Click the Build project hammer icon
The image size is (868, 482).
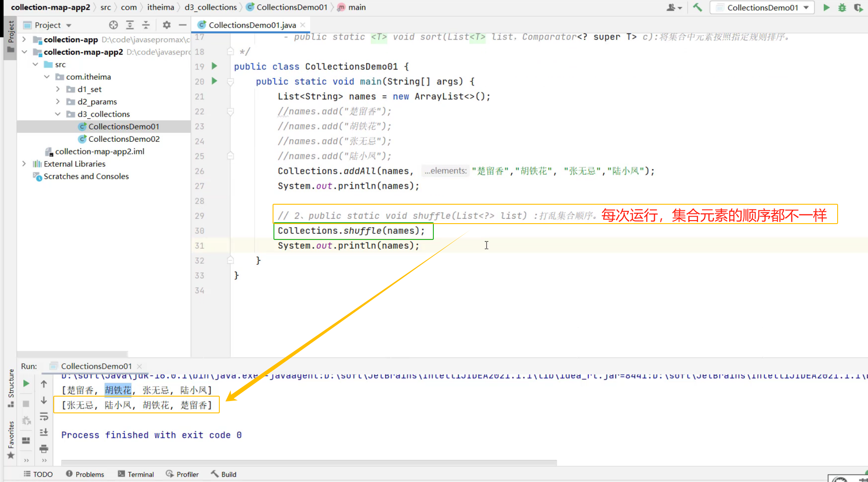click(x=697, y=7)
